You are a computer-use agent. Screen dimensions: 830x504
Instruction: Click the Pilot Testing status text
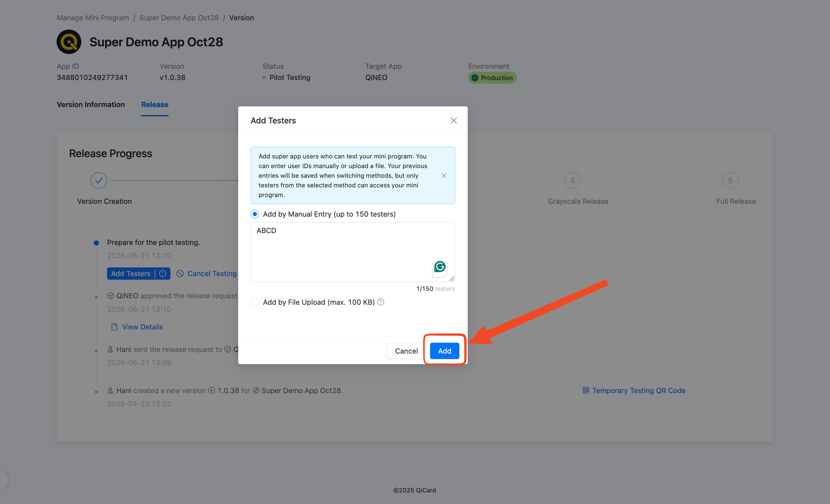[x=290, y=77]
